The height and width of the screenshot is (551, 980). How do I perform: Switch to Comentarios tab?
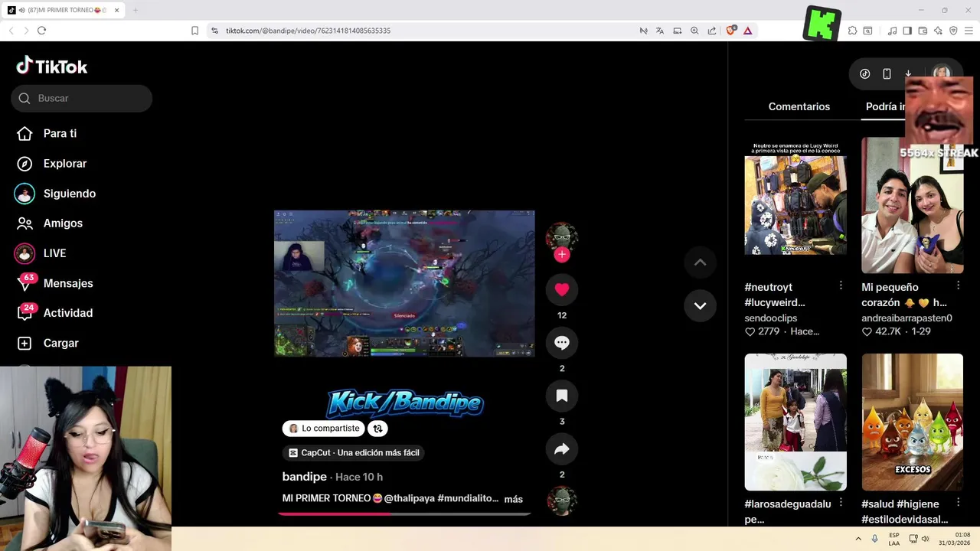(799, 106)
